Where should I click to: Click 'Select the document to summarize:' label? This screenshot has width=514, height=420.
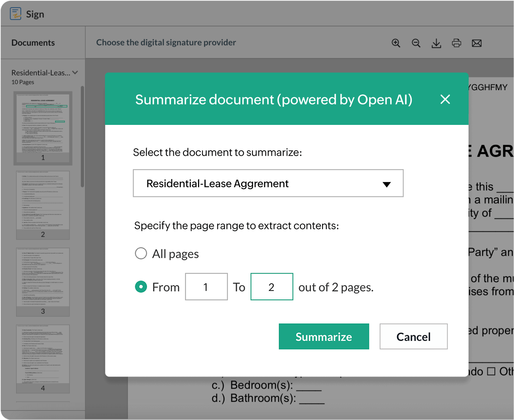[x=217, y=152]
